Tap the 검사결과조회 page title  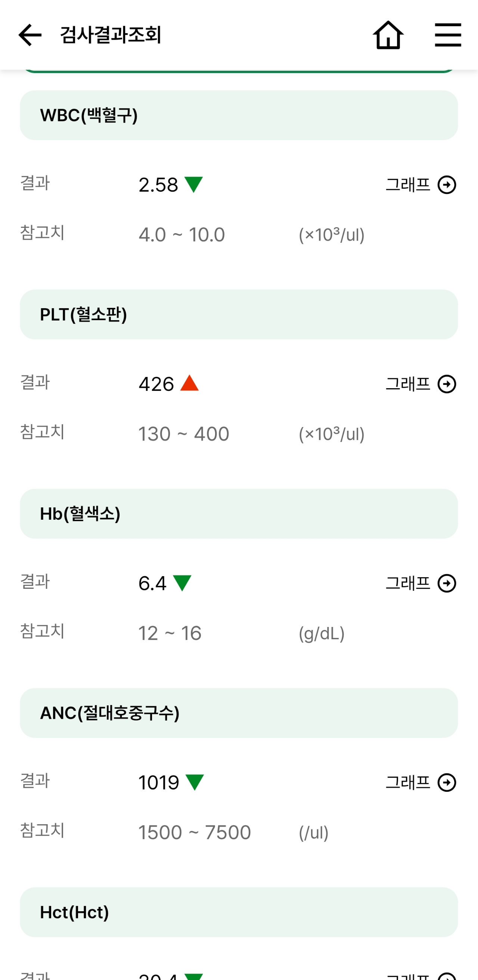point(111,35)
